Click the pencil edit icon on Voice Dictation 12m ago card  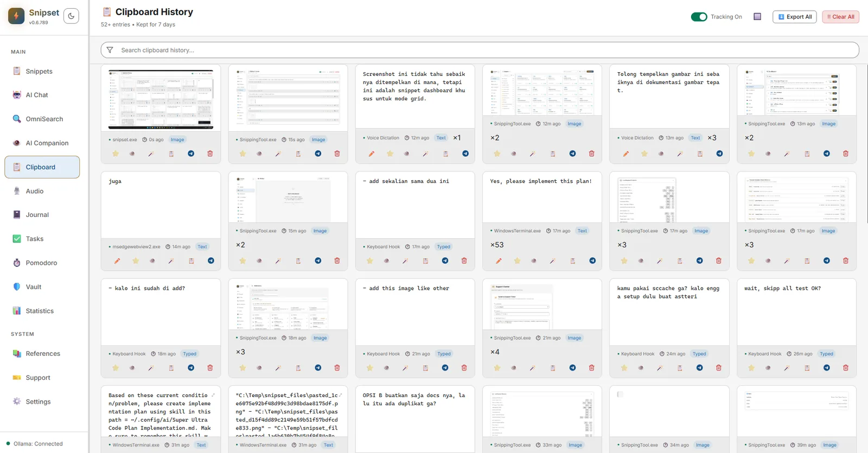(x=372, y=154)
